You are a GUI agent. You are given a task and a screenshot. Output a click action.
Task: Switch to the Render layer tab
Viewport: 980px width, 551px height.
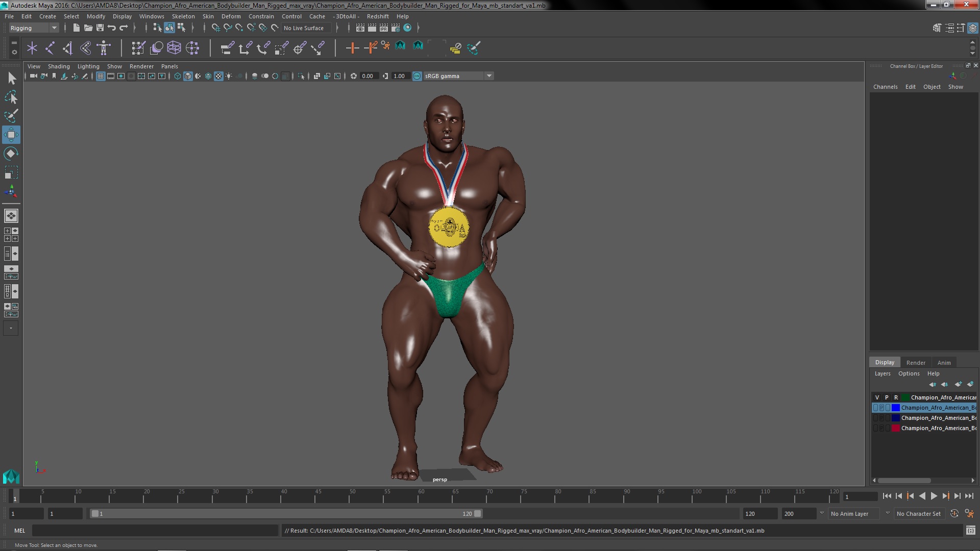click(916, 363)
